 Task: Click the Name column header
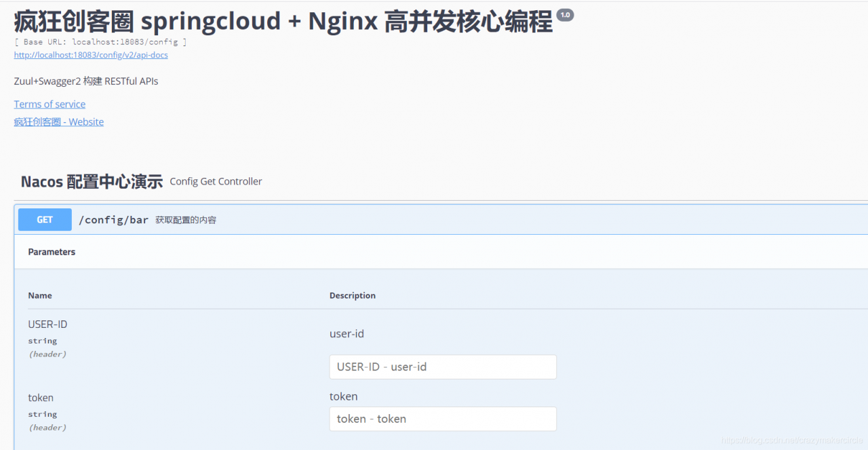click(40, 295)
